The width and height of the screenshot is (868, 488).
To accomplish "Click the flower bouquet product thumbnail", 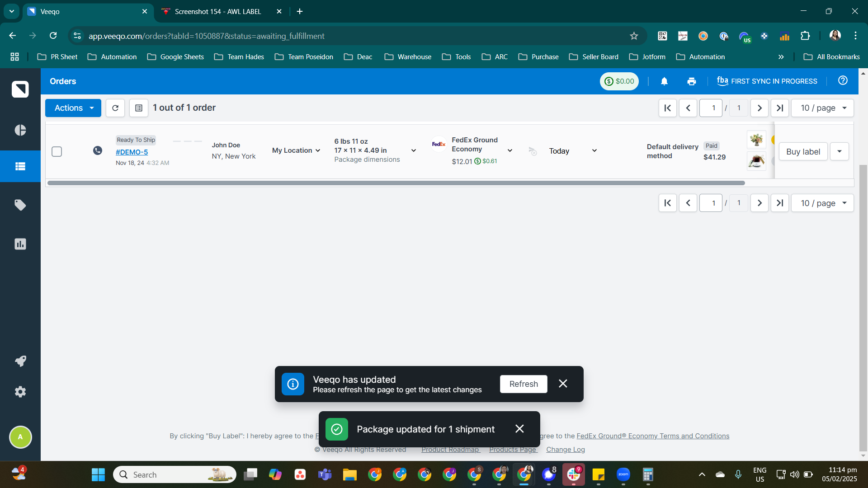I will click(756, 140).
